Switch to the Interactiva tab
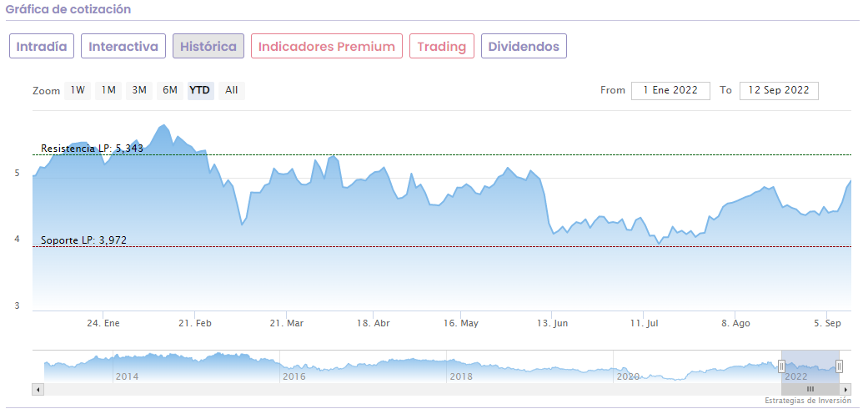Viewport: 868px width, 414px height. (123, 47)
